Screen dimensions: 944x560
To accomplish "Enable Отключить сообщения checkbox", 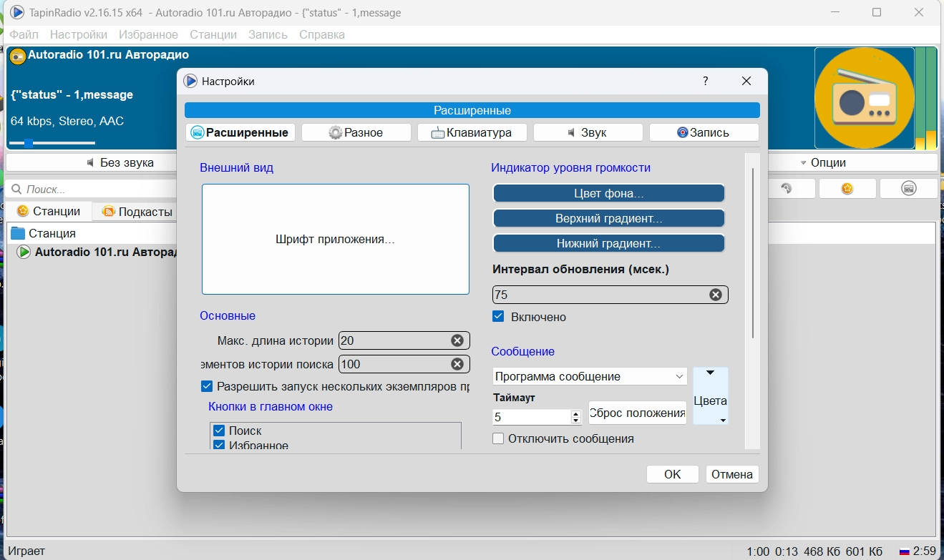I will 499,438.
